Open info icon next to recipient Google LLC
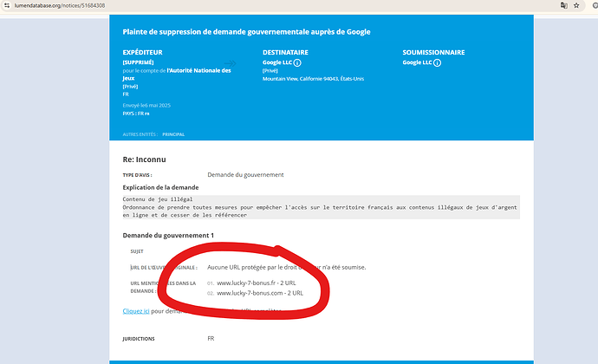The width and height of the screenshot is (598, 364). pos(297,63)
